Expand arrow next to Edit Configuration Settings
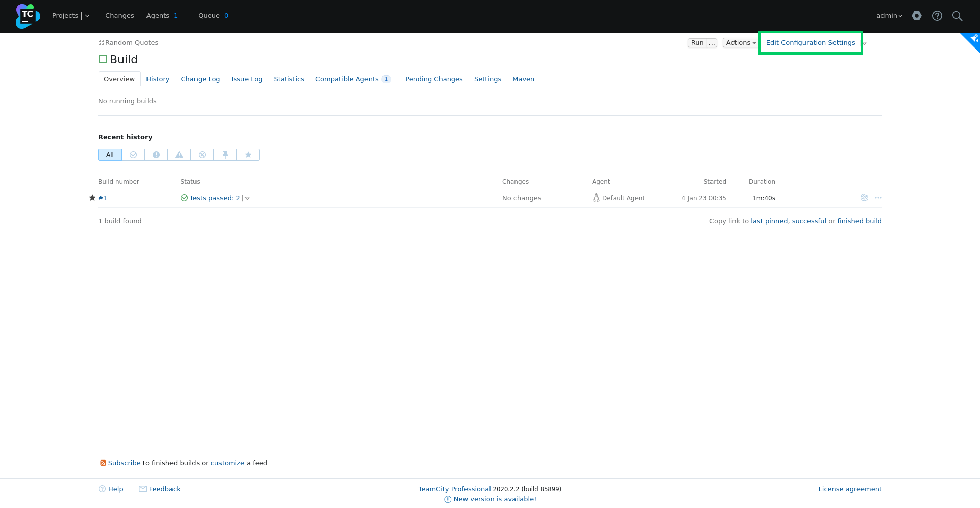980x508 pixels. click(864, 43)
